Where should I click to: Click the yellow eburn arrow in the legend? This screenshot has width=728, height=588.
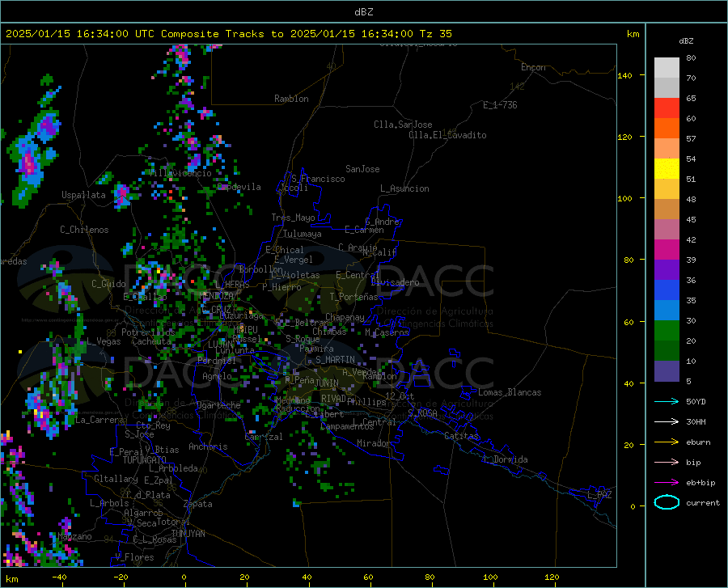coord(667,442)
